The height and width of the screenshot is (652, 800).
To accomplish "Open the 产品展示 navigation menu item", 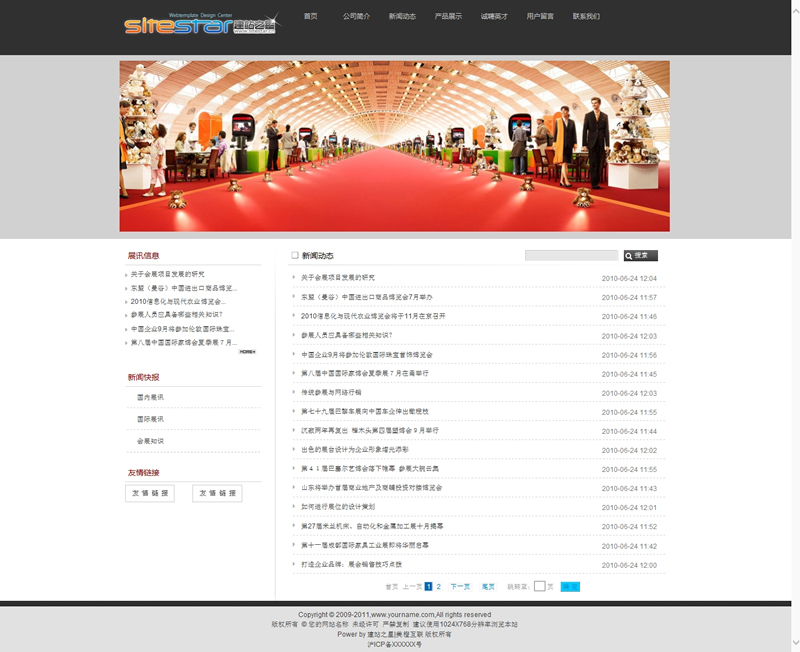I will 448,17.
